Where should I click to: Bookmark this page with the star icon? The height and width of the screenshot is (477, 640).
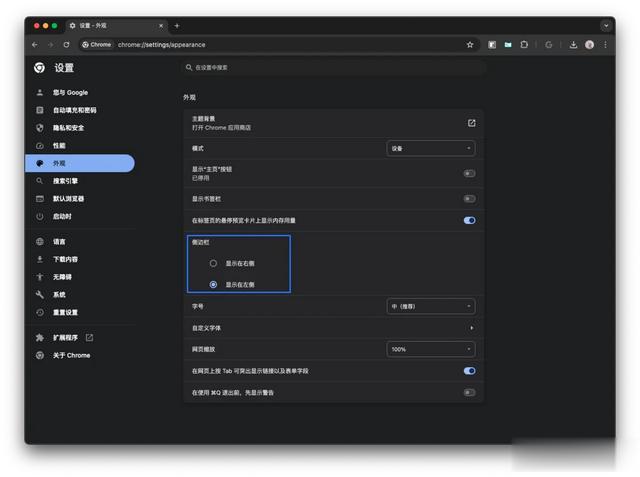470,45
